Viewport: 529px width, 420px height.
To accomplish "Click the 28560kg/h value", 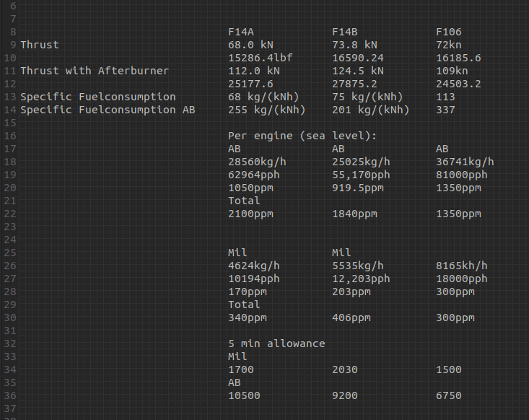I will coord(257,162).
